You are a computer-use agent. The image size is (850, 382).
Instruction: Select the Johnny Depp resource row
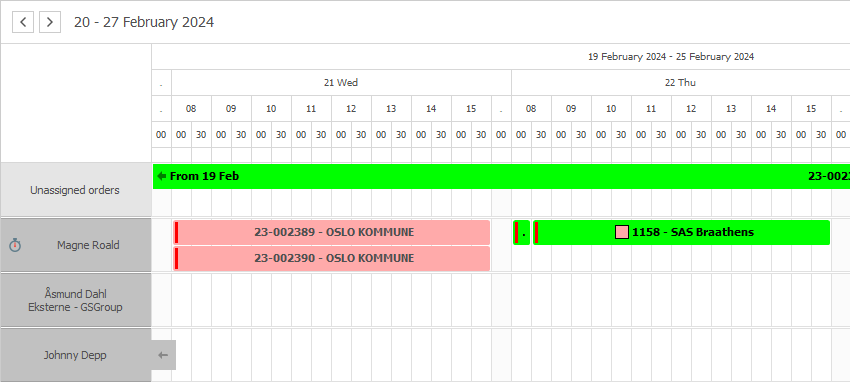pos(75,355)
